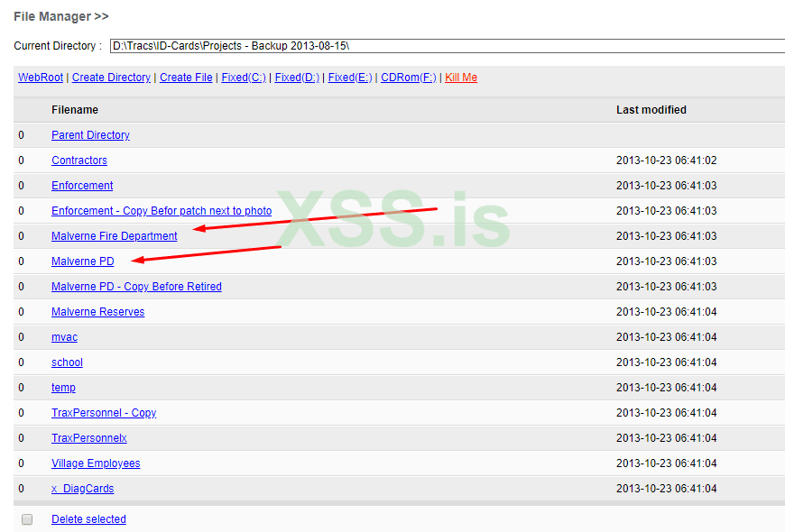Click the Create File link
Screen dimensions: 785x532
point(186,78)
